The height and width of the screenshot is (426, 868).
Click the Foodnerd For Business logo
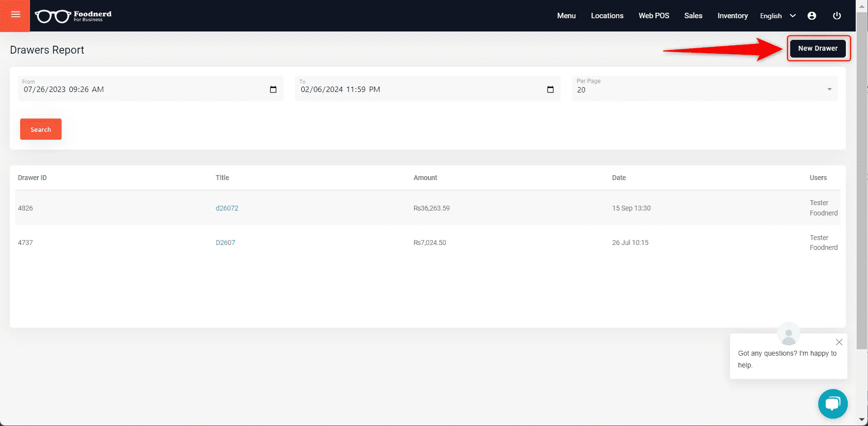[x=73, y=16]
